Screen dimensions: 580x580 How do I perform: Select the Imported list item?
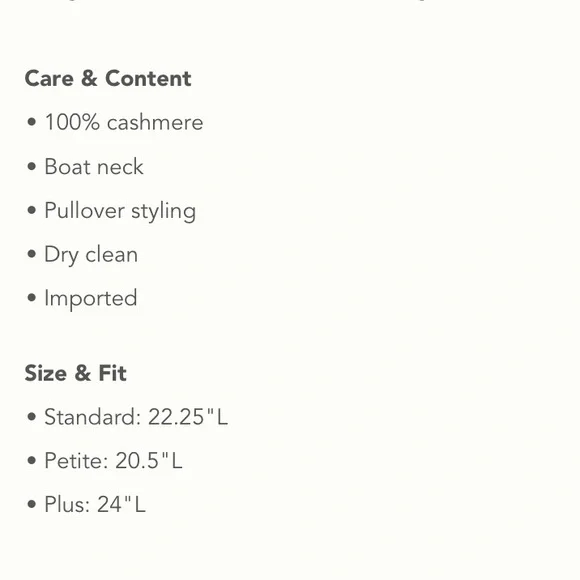[91, 299]
